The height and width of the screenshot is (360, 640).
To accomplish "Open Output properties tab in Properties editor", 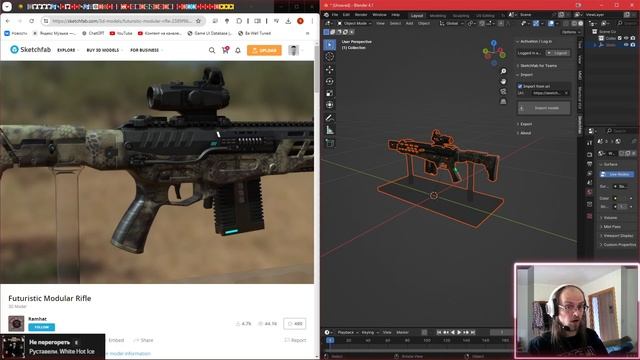I will click(x=589, y=164).
